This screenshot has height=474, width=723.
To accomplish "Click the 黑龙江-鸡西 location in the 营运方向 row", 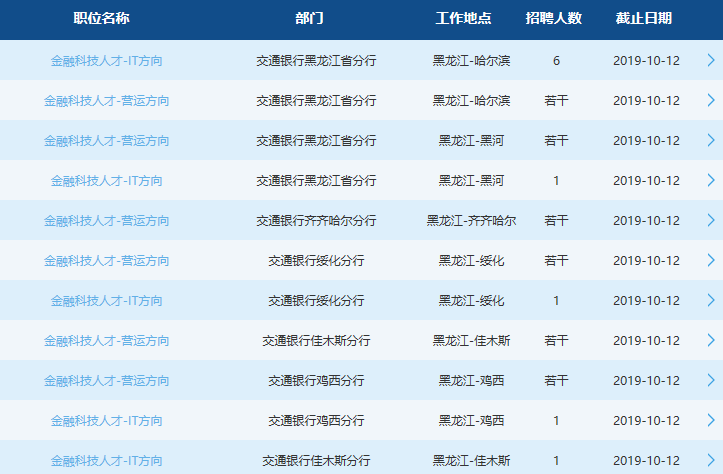I will click(x=471, y=381).
